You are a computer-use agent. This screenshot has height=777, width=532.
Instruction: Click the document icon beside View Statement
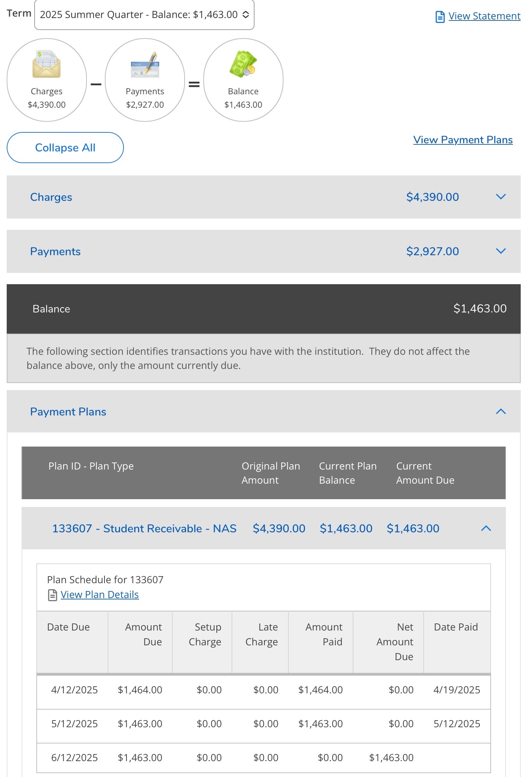click(440, 17)
